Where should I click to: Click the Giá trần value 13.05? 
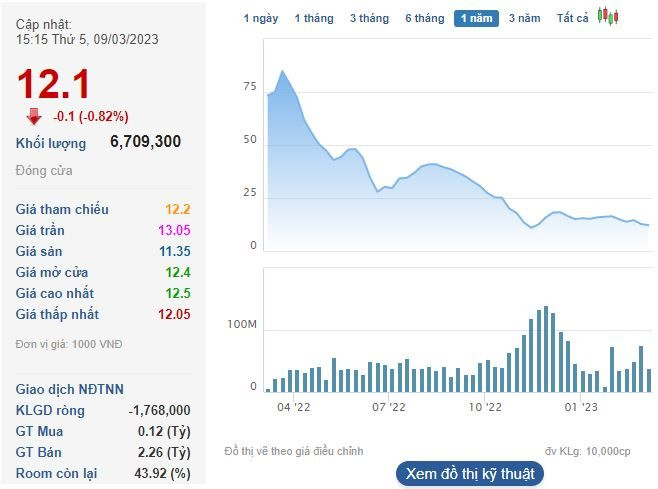coord(173,230)
